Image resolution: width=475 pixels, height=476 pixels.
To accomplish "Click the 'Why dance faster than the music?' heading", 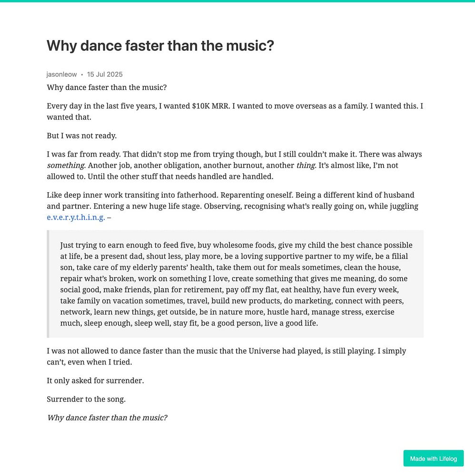I will pyautogui.click(x=160, y=46).
